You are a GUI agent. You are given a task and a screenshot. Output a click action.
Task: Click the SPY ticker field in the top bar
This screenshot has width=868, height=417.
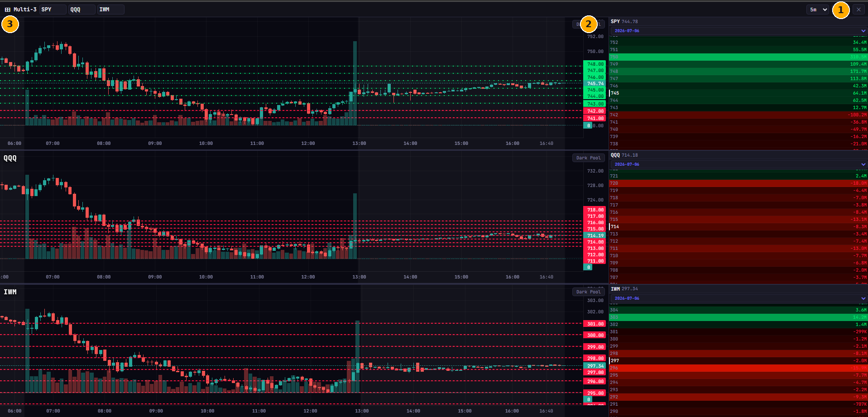click(x=53, y=10)
